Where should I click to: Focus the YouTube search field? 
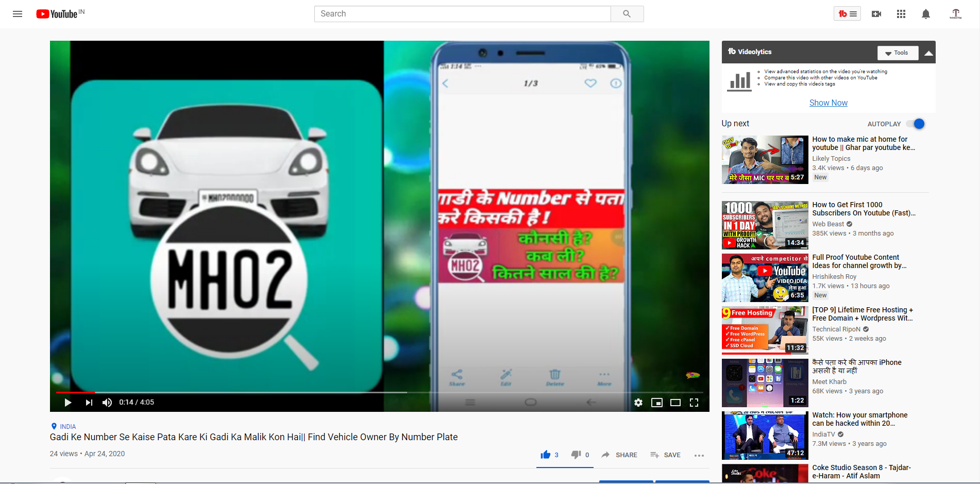462,14
